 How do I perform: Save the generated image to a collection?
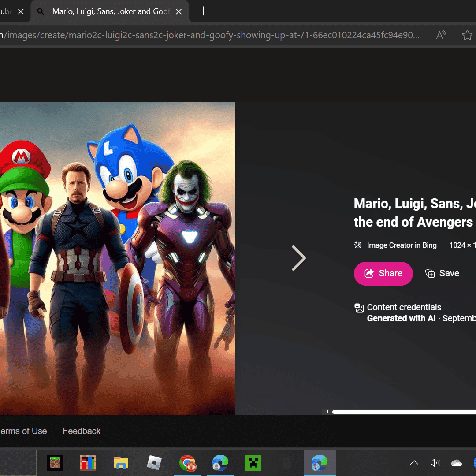pos(442,273)
